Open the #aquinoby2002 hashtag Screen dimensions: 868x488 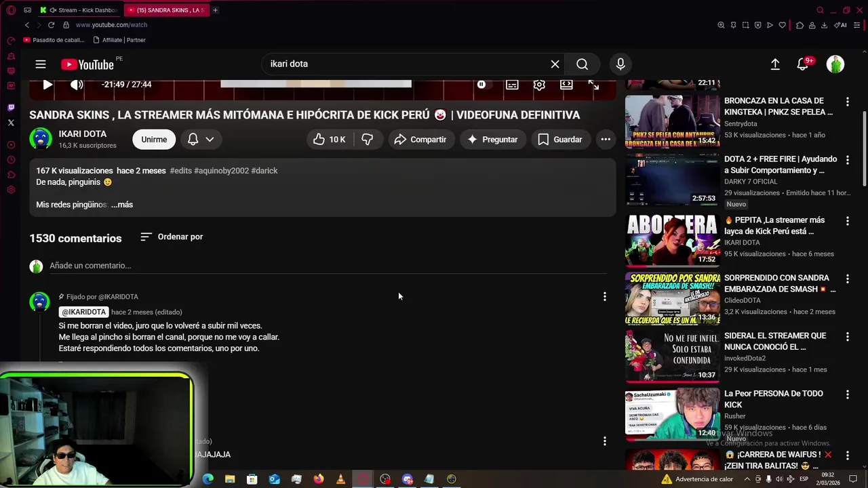click(x=222, y=171)
